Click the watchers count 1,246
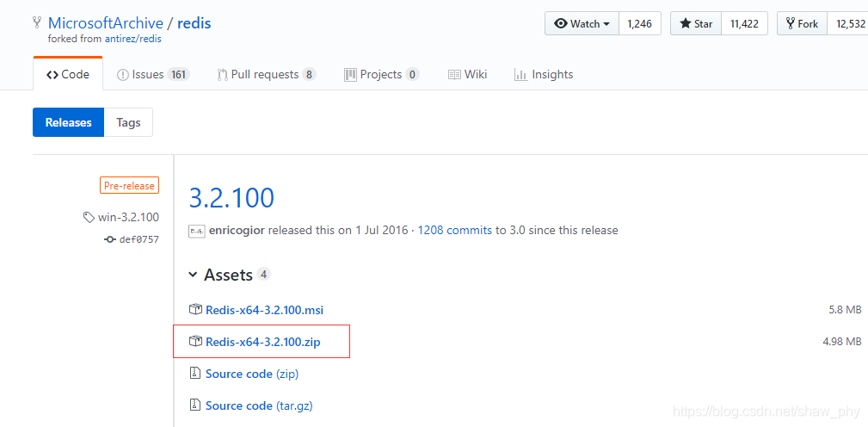This screenshot has width=868, height=427. pos(639,24)
